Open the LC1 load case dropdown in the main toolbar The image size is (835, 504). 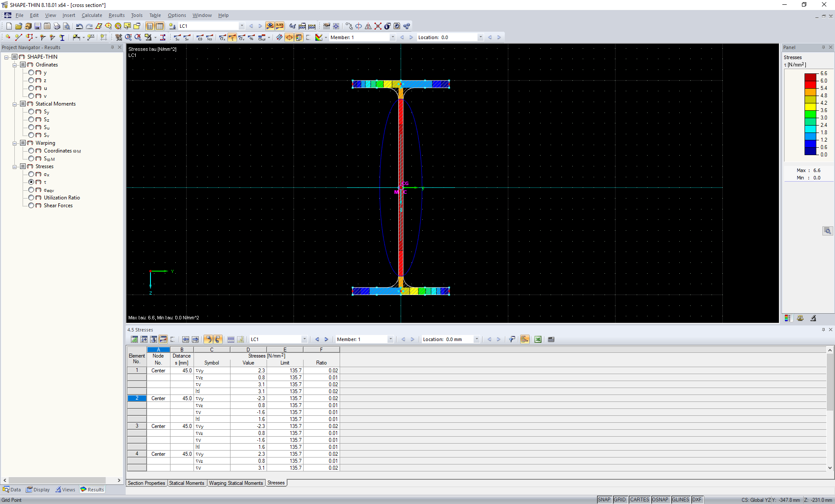point(242,26)
